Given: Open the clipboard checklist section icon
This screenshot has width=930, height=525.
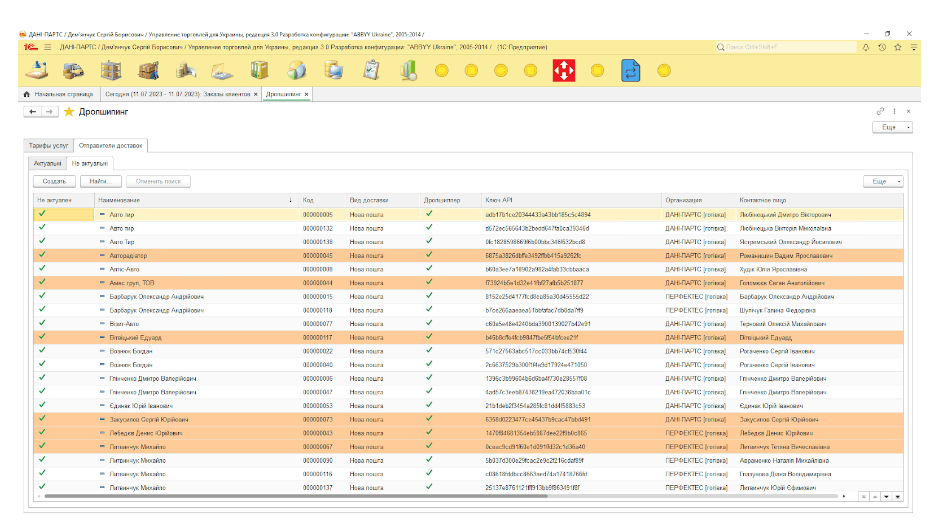Looking at the screenshot, I should 371,70.
